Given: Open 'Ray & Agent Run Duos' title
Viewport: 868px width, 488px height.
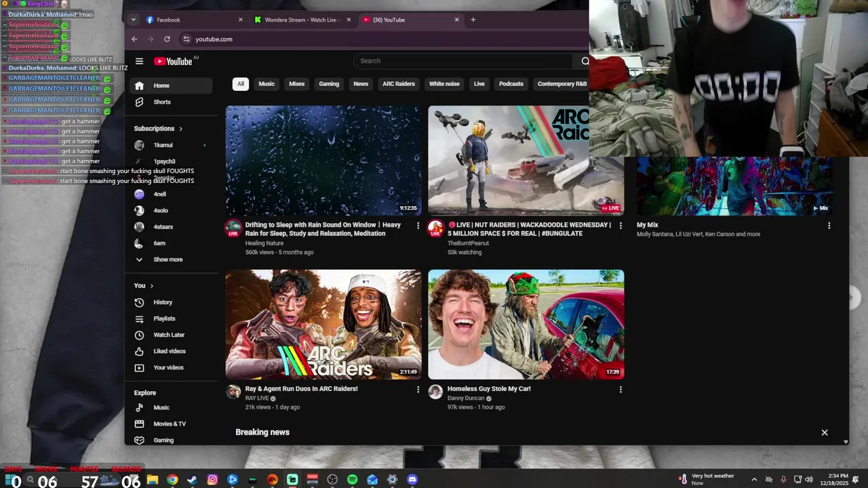Looking at the screenshot, I should 301,389.
